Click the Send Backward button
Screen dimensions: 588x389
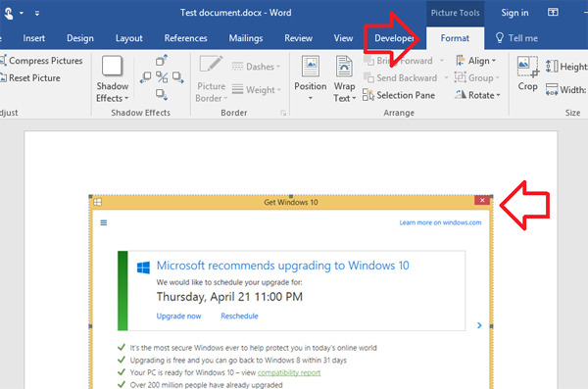pyautogui.click(x=400, y=77)
